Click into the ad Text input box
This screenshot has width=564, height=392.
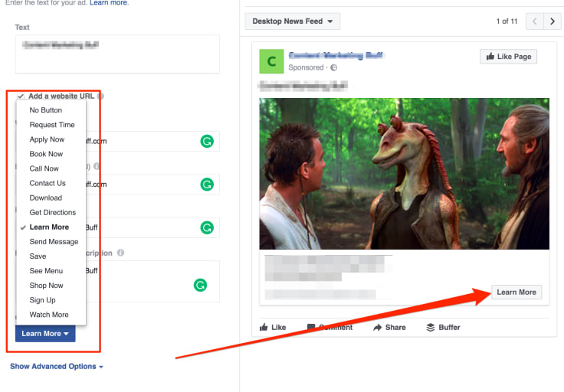117,54
